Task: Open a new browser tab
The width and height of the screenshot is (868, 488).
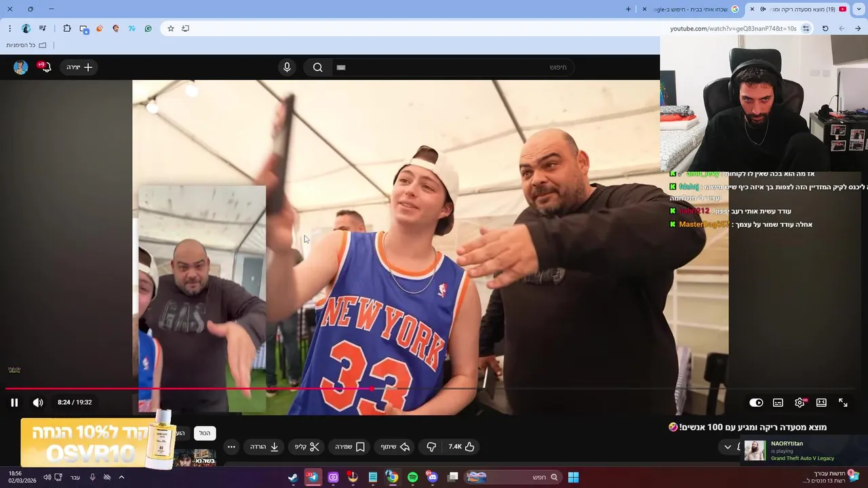Action: [x=628, y=9]
